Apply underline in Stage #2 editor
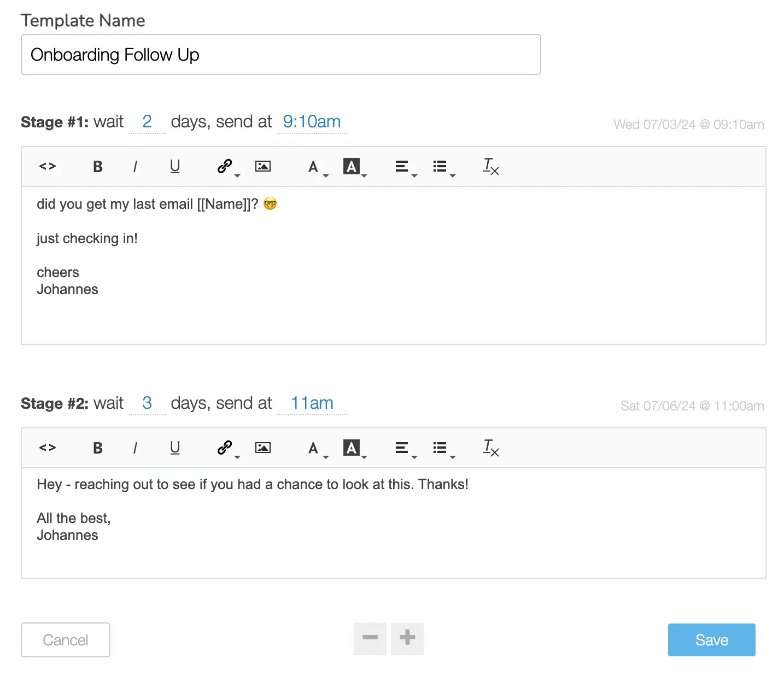 [175, 448]
